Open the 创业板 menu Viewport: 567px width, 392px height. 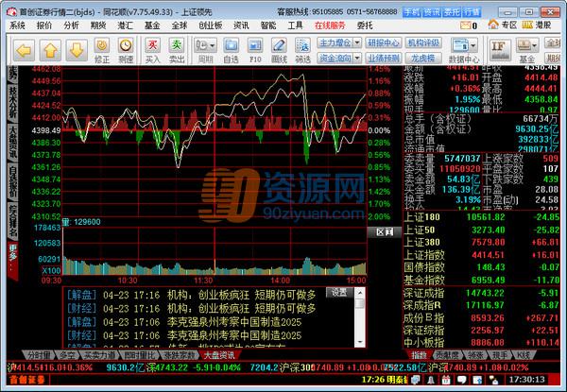click(x=210, y=26)
